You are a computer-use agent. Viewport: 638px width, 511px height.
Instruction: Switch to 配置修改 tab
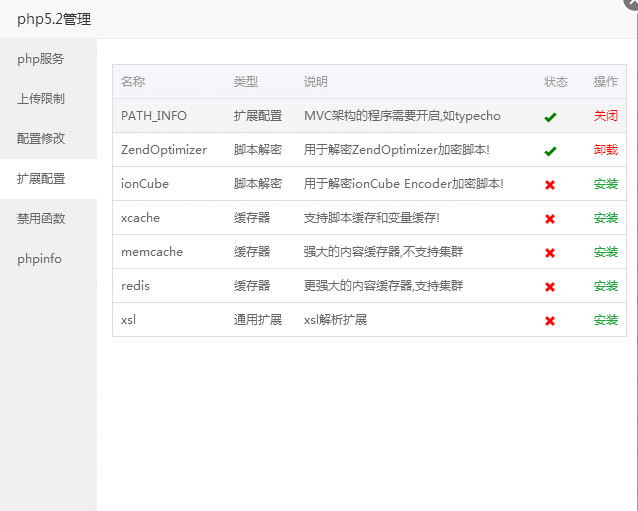pos(48,139)
